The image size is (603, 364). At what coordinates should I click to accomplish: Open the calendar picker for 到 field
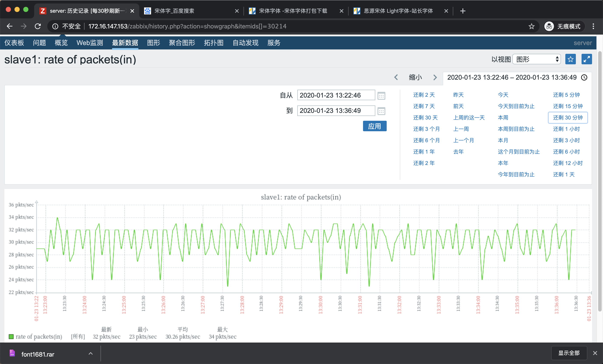pyautogui.click(x=381, y=111)
